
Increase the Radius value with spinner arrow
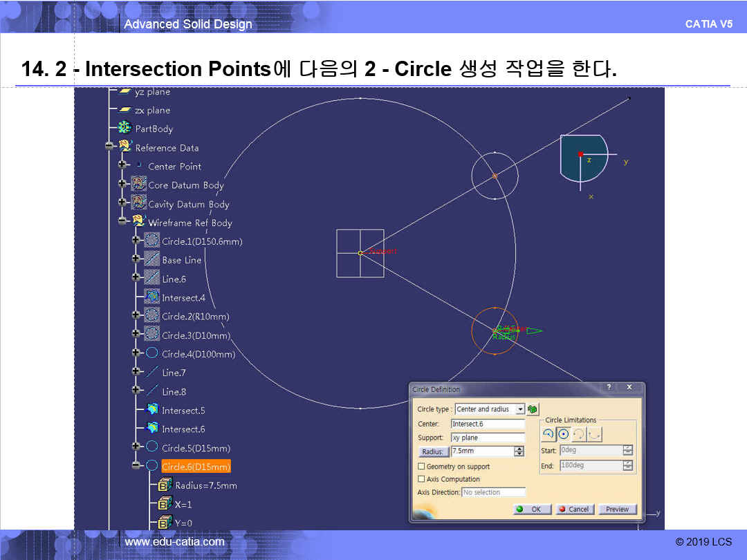(519, 448)
